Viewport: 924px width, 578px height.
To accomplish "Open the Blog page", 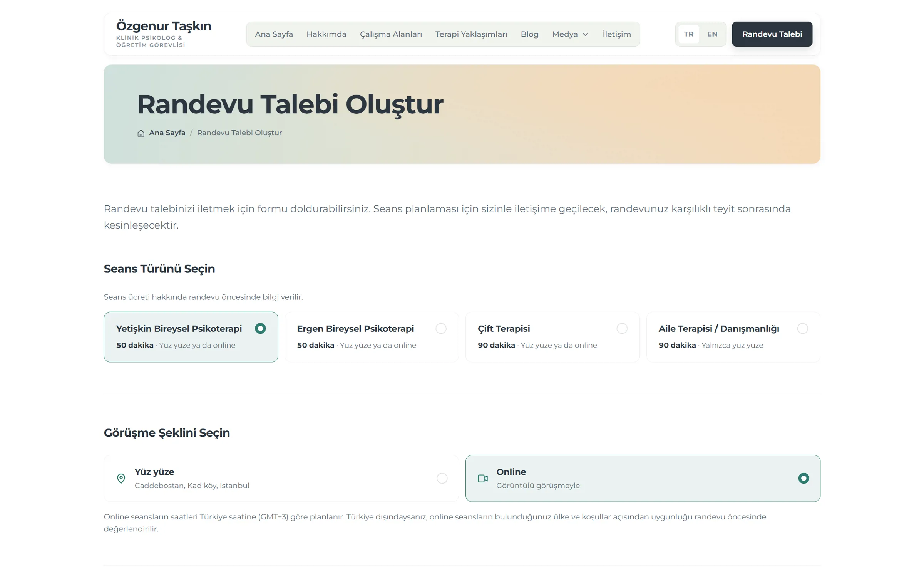I will tap(529, 34).
